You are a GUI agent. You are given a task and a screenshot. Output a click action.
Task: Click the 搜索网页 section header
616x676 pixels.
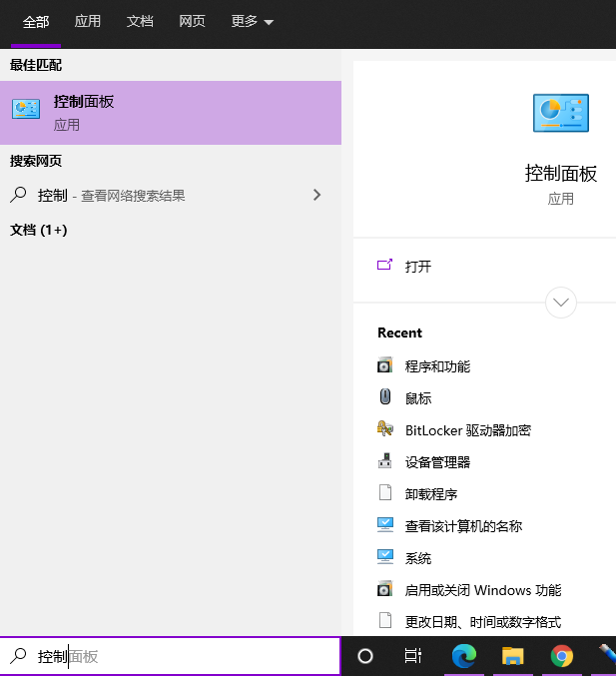click(x=36, y=161)
